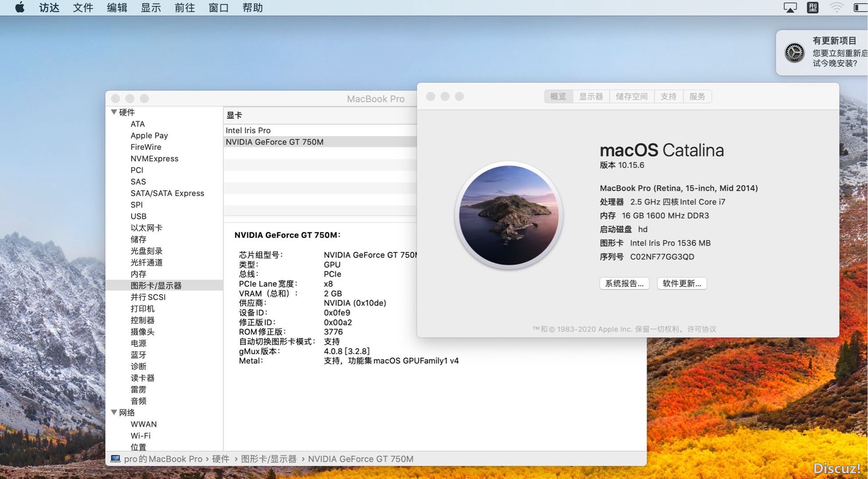Select USB in the sidebar

click(x=138, y=216)
